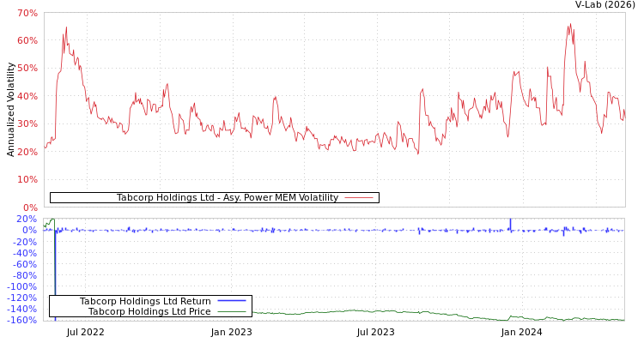Click the -60% return axis label
644x343 pixels.
tap(26, 264)
